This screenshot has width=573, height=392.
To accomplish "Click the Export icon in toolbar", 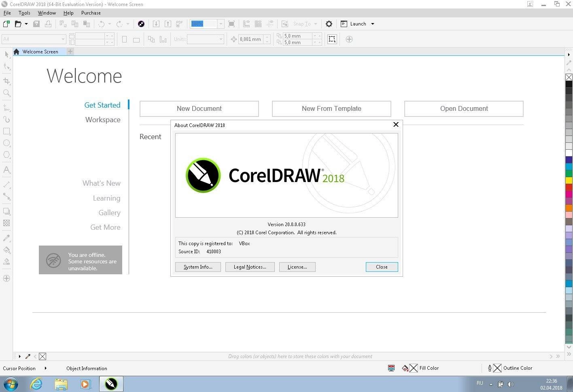I will pos(168,24).
